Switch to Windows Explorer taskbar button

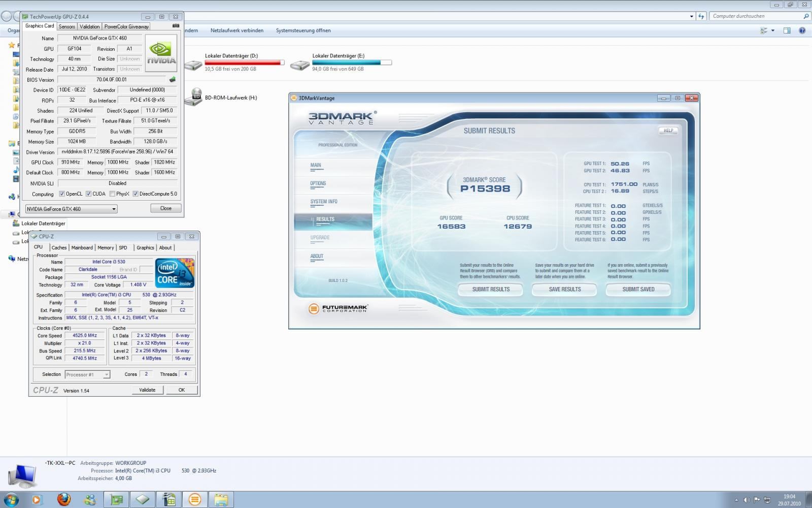[221, 500]
